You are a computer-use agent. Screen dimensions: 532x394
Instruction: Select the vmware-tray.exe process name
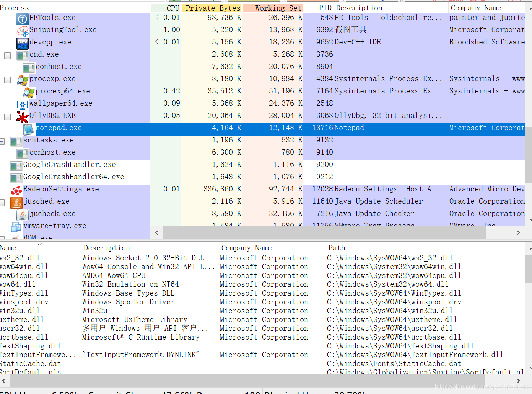pos(55,226)
